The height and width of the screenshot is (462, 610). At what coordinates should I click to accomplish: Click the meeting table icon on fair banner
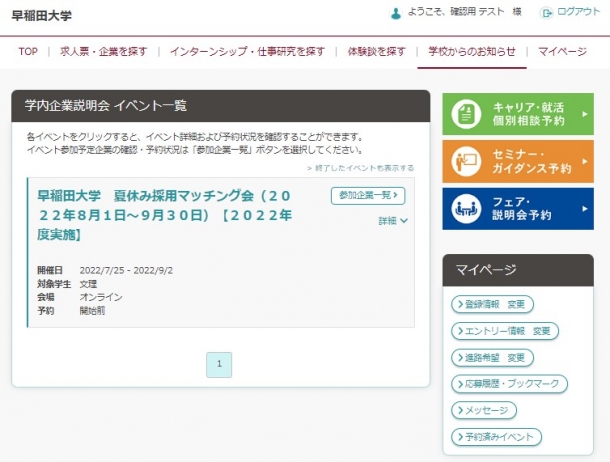466,209
